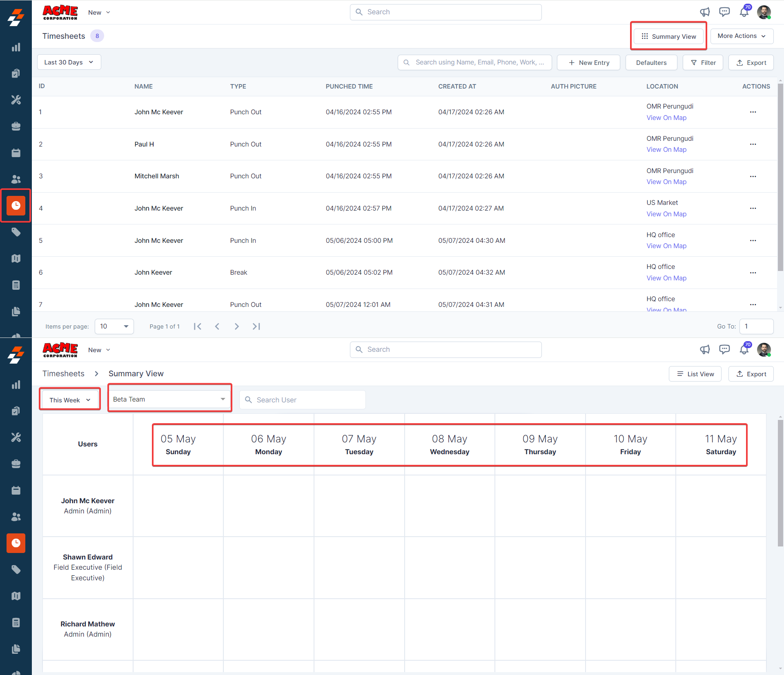Change items per page dropdown
This screenshot has height=675, width=784.
tap(114, 326)
